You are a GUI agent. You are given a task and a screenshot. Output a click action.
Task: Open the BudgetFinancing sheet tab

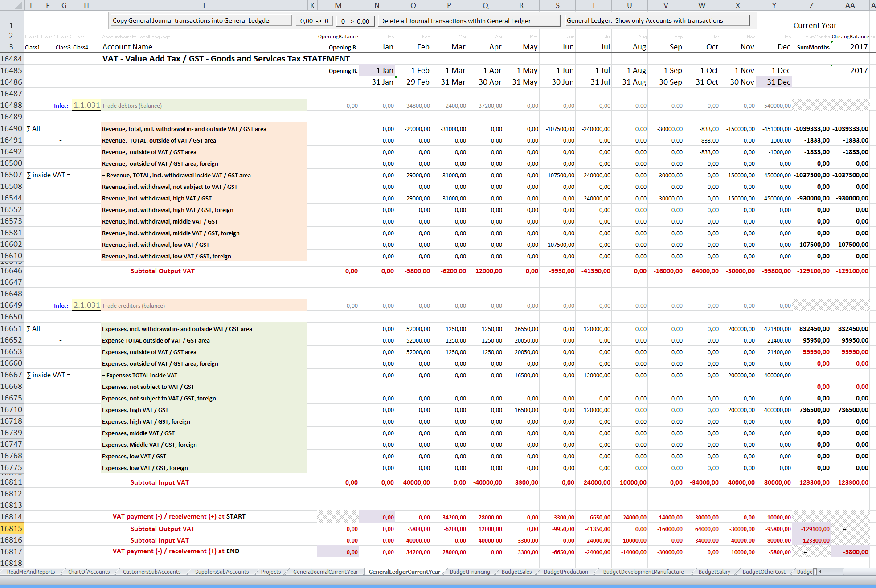point(470,572)
